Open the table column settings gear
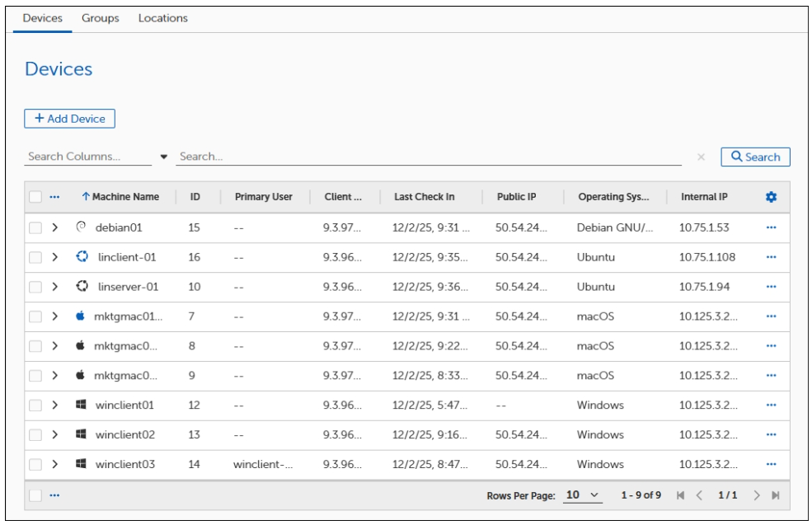This screenshot has height=525, width=812. (771, 198)
